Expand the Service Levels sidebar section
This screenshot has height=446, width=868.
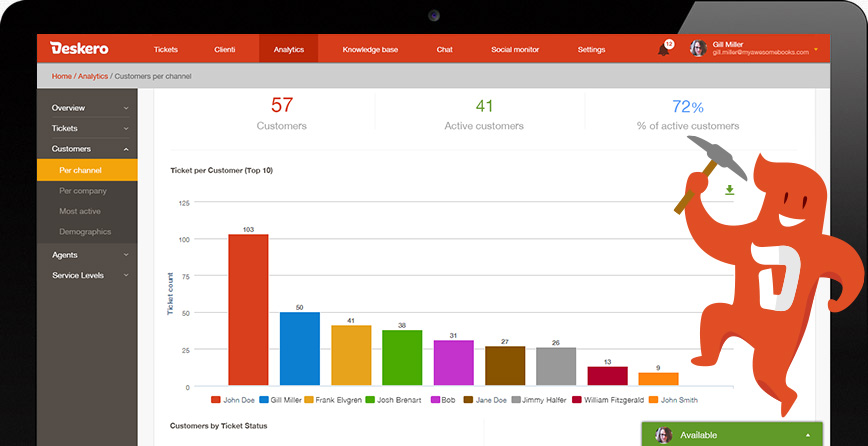tap(87, 275)
